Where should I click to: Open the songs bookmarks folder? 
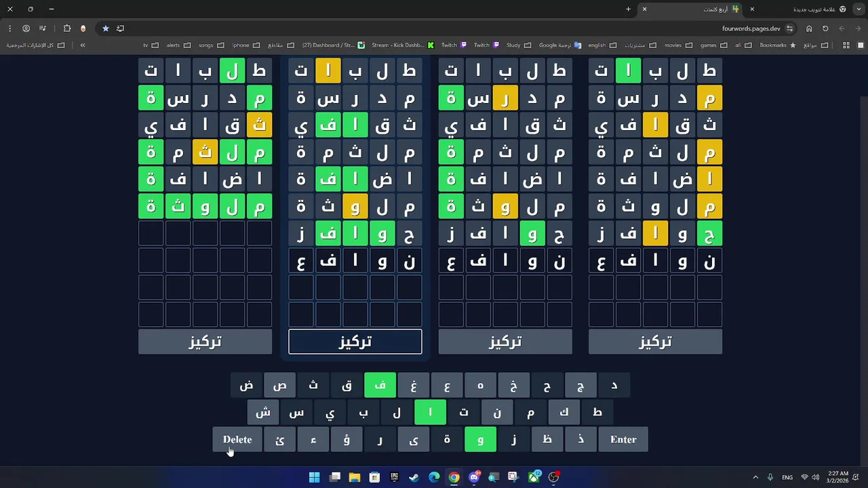(211, 45)
